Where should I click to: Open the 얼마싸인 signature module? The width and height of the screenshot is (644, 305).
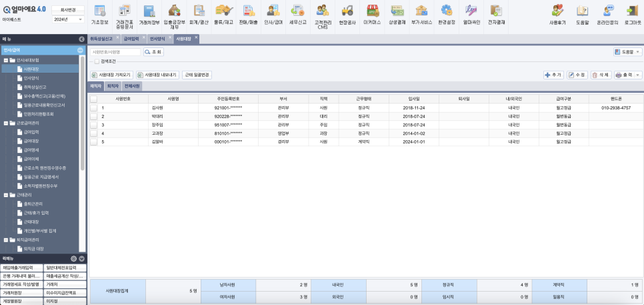(471, 15)
